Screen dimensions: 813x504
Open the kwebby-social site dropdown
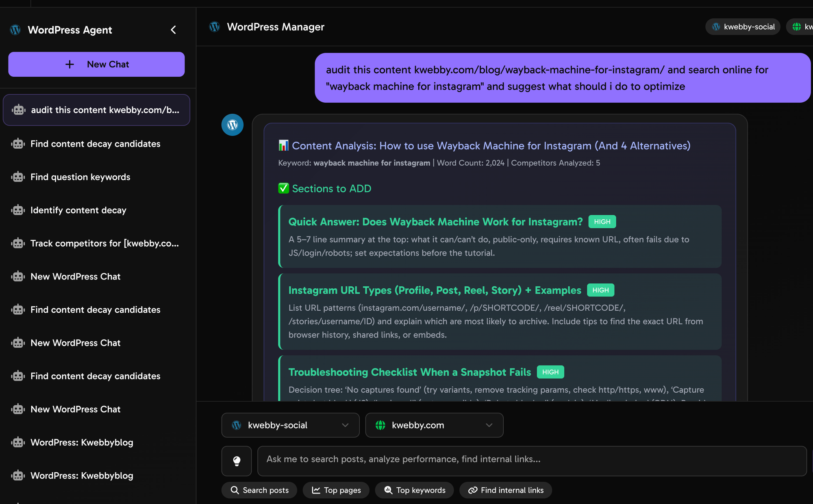pos(290,425)
